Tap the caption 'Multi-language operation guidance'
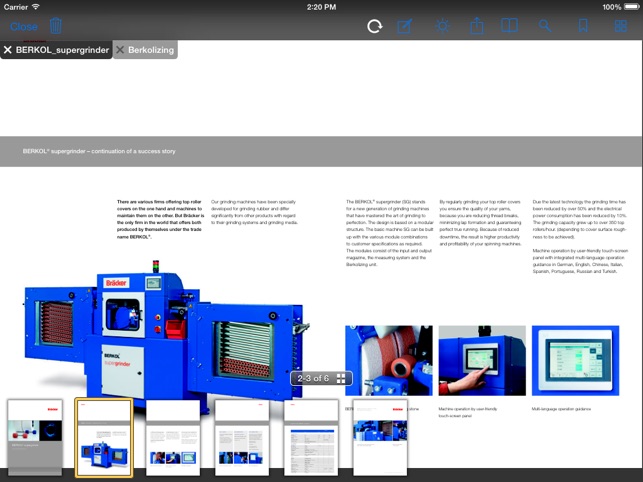Viewport: 643px width, 482px height. [561, 409]
